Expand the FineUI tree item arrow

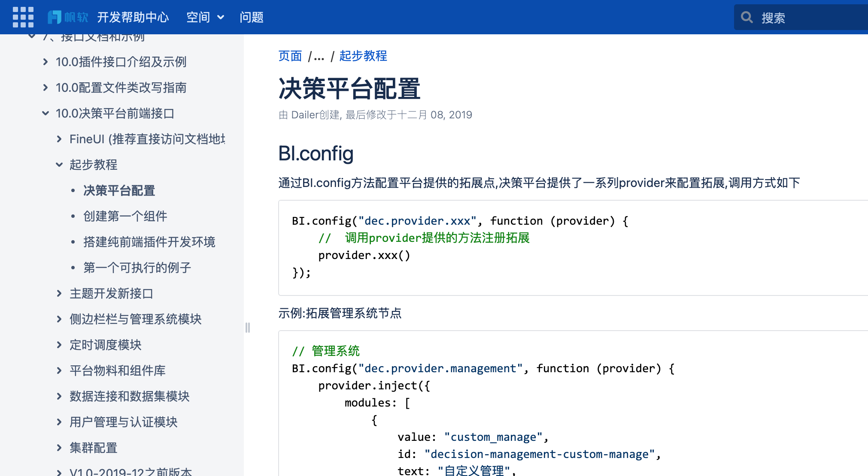point(59,139)
